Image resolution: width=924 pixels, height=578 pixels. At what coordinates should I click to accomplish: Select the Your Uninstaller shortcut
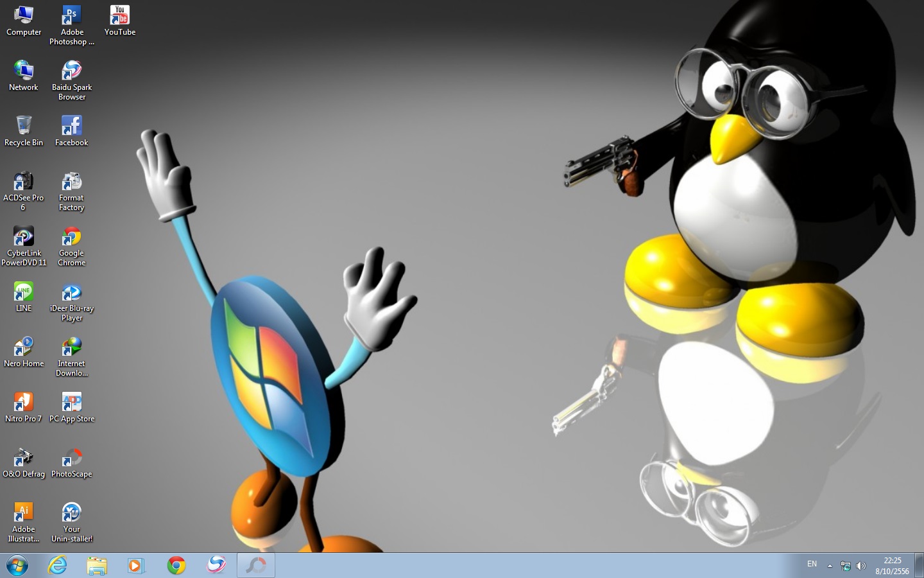click(x=72, y=522)
